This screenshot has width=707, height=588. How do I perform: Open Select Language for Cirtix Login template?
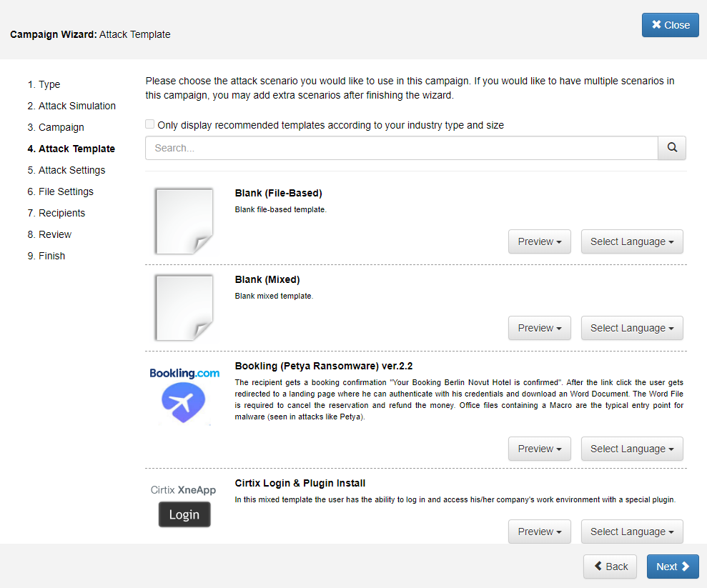pyautogui.click(x=632, y=532)
